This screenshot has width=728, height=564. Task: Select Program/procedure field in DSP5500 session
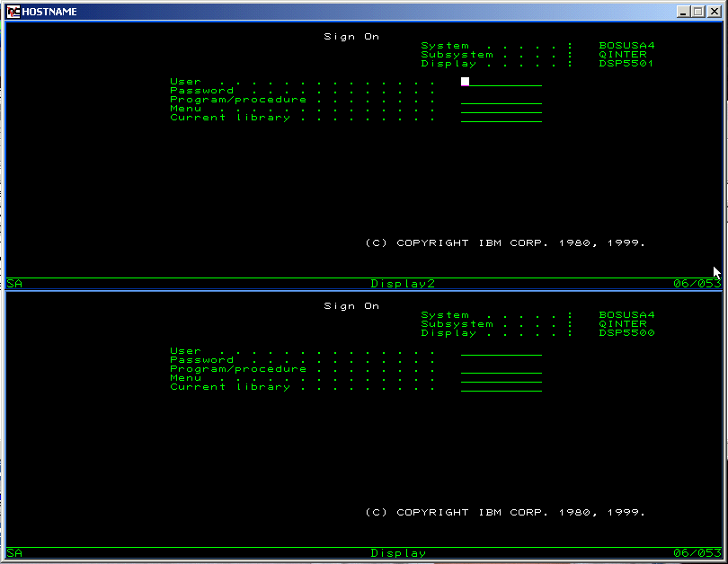501,369
